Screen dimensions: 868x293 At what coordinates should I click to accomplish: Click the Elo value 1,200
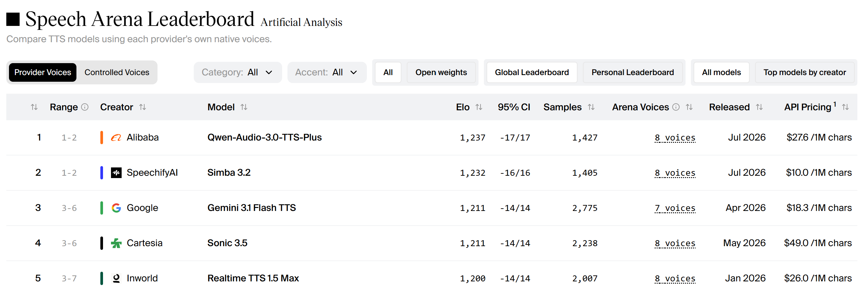point(473,278)
